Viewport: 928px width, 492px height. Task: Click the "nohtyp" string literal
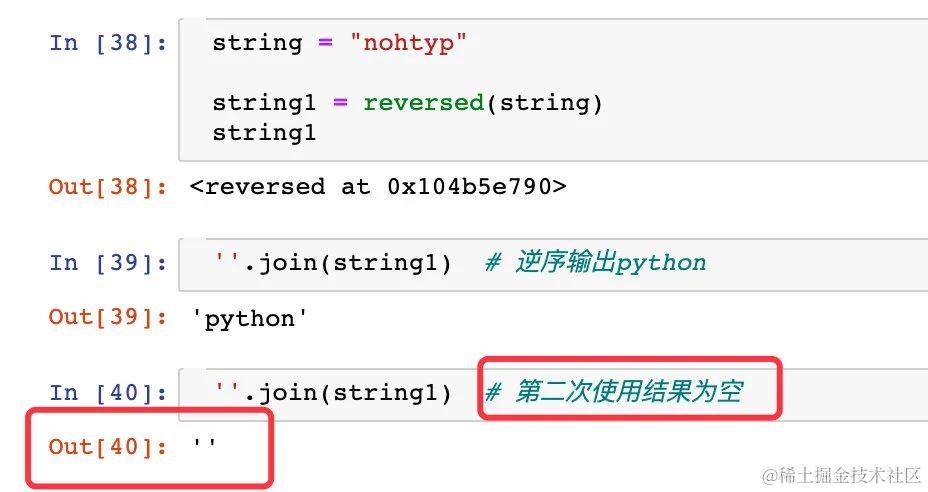[408, 43]
